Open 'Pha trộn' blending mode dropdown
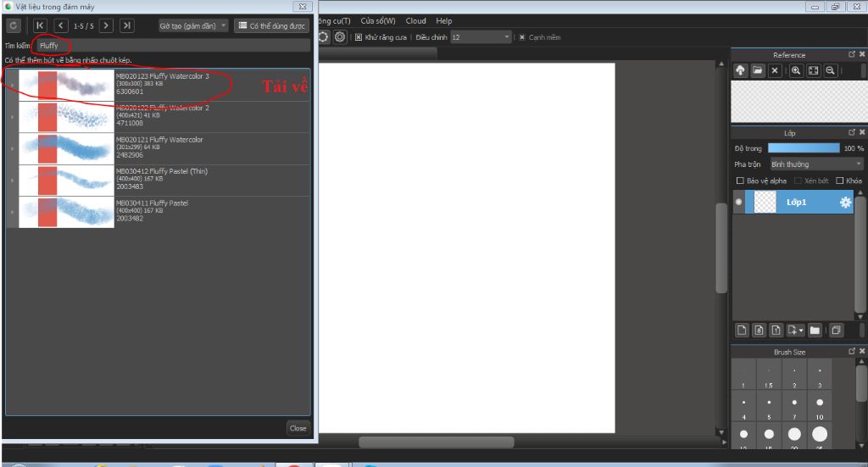This screenshot has width=868, height=467. click(816, 164)
